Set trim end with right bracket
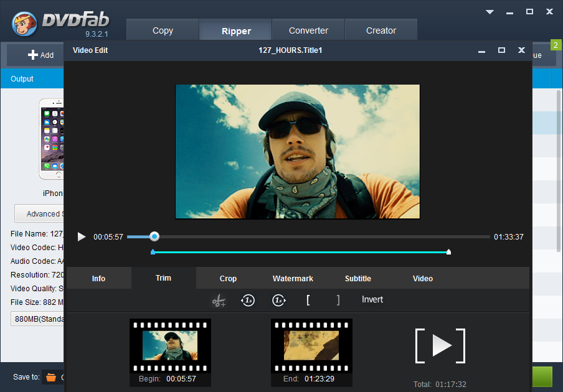563x392 pixels. [338, 300]
